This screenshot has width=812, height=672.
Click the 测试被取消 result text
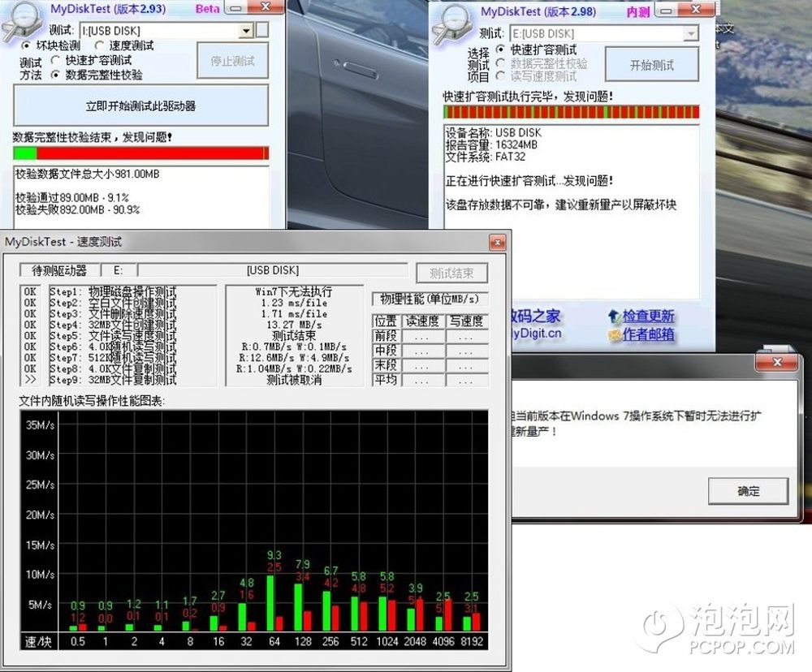pos(294,380)
